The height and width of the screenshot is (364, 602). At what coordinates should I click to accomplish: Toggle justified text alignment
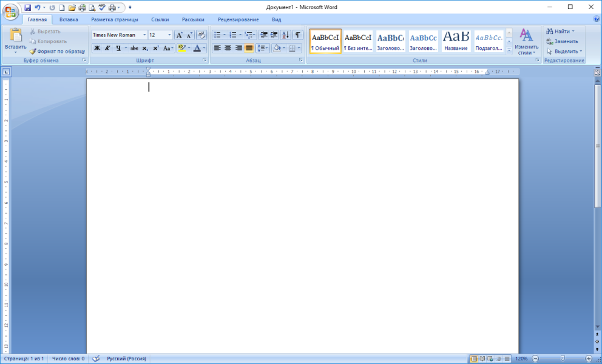(249, 48)
